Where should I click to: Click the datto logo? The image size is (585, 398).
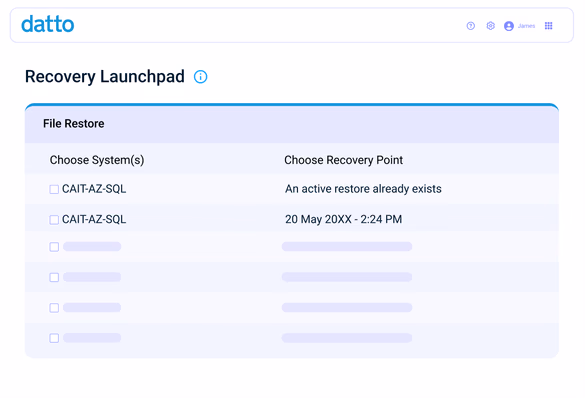pos(48,24)
